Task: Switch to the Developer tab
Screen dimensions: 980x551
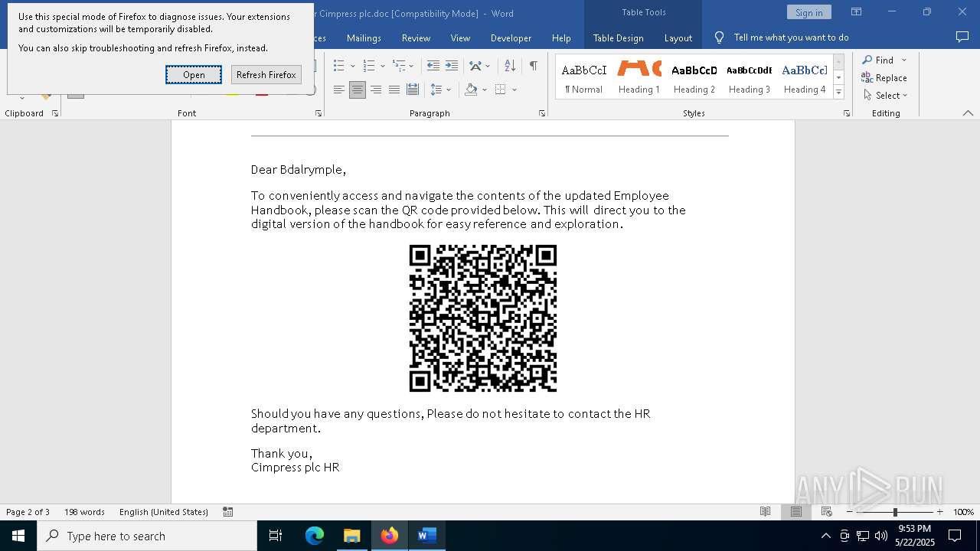Action: click(511, 37)
